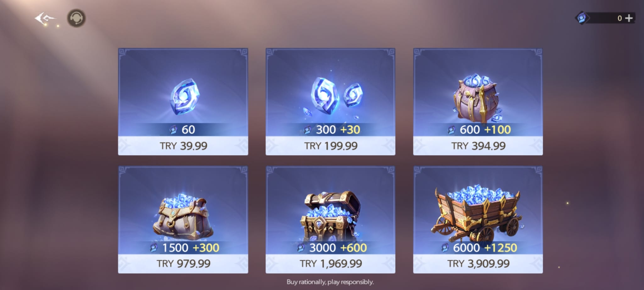644x290 pixels.
Task: Tap the plus icon to add gems
Action: click(629, 18)
